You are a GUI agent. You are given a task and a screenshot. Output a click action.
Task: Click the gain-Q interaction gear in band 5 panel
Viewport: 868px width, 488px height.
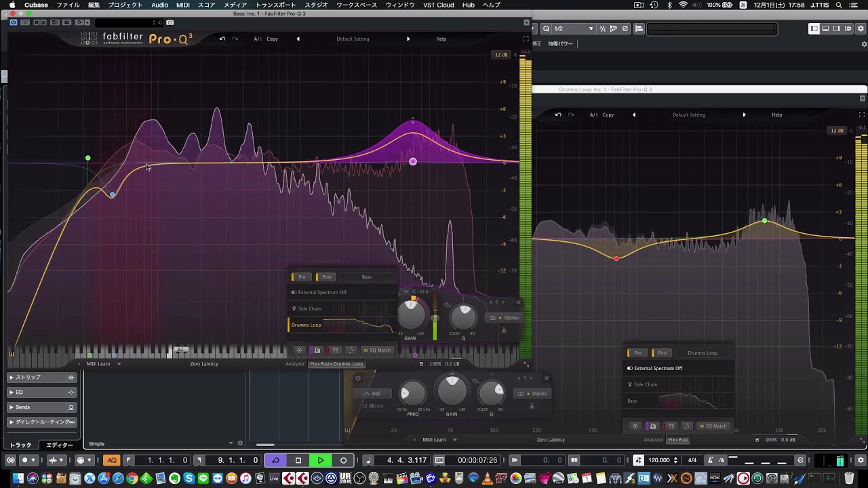coord(476,381)
